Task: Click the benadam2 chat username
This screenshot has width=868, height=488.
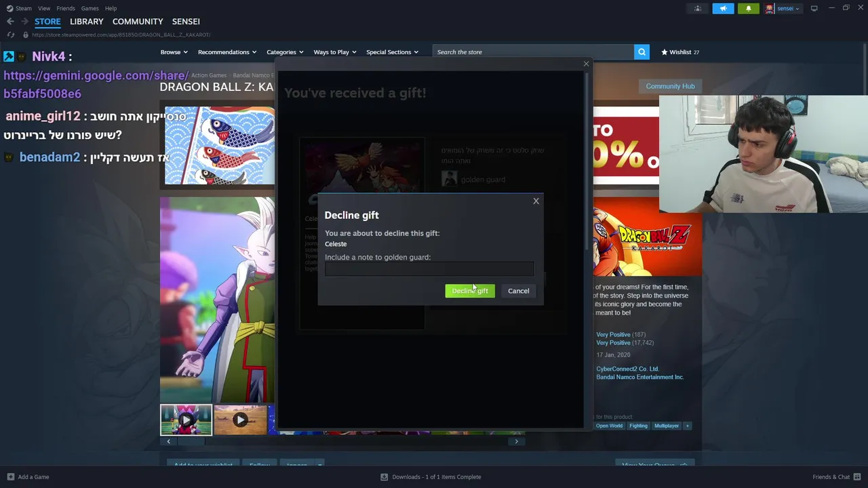Action: pos(50,157)
